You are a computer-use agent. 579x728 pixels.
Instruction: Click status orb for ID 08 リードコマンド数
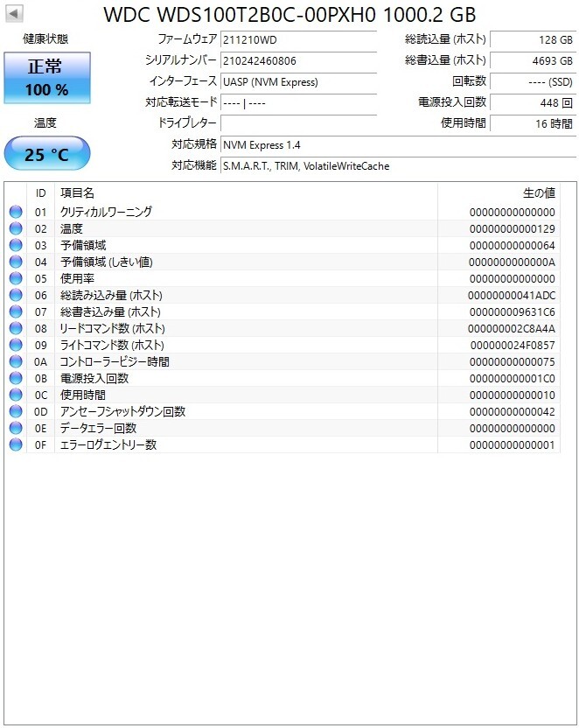pos(16,328)
